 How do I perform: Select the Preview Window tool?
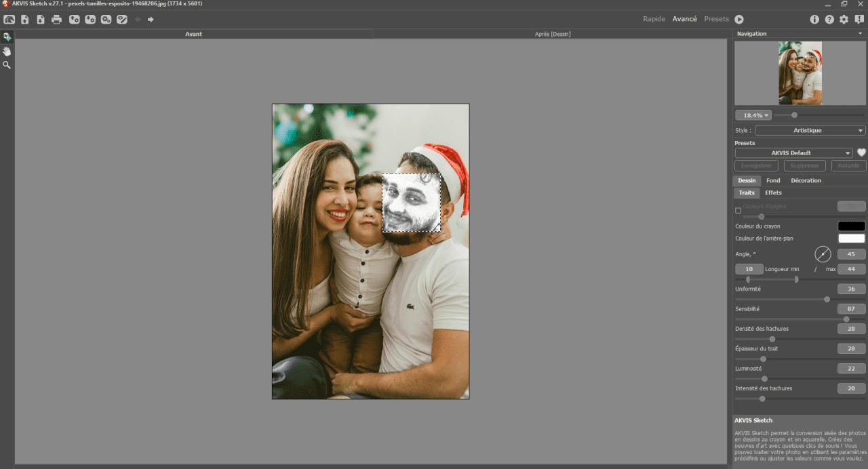(x=7, y=37)
